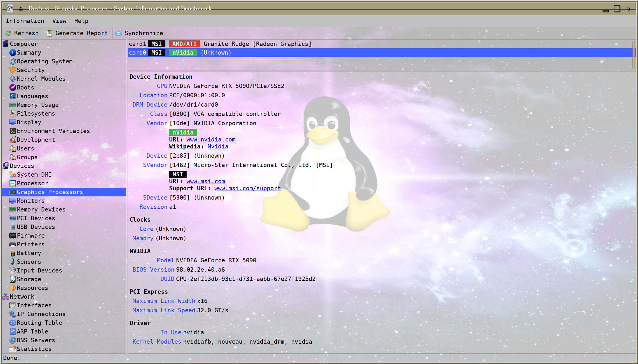Click the GPU list vertical scrollbar
638x364 pixels.
pos(634,55)
